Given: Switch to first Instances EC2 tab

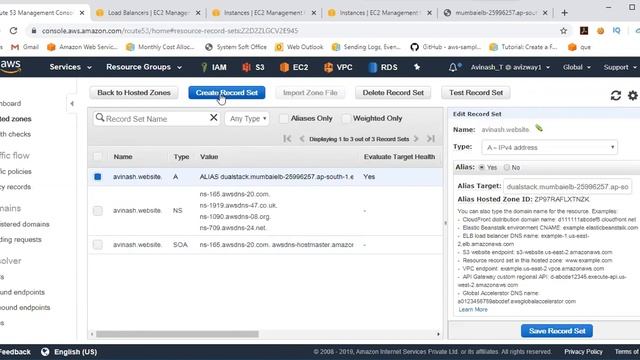Looking at the screenshot, I should (263, 13).
